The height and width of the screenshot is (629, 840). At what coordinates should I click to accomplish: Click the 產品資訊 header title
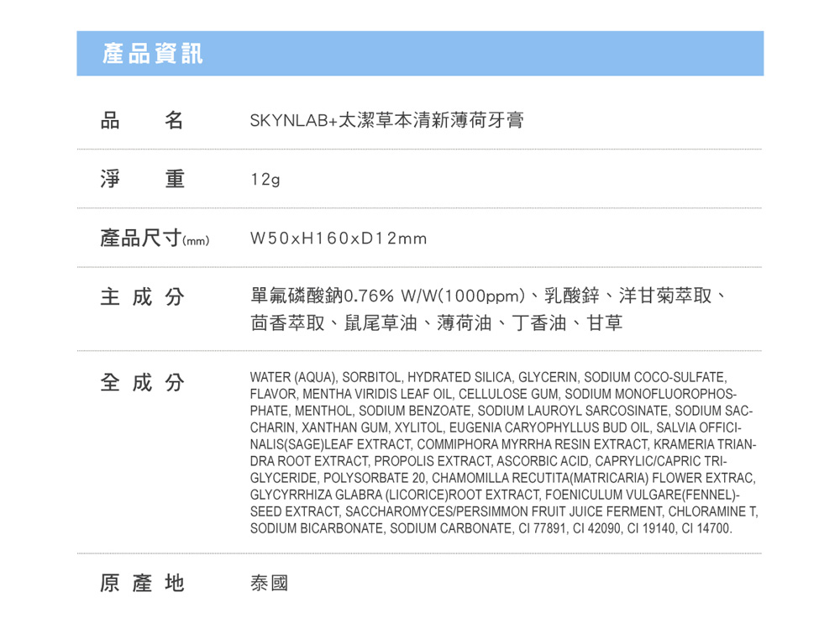click(153, 54)
